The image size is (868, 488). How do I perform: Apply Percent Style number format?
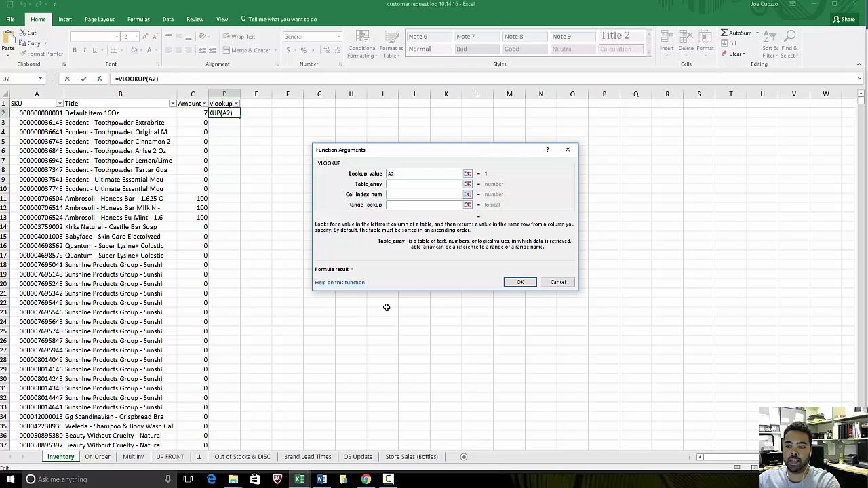coord(303,50)
